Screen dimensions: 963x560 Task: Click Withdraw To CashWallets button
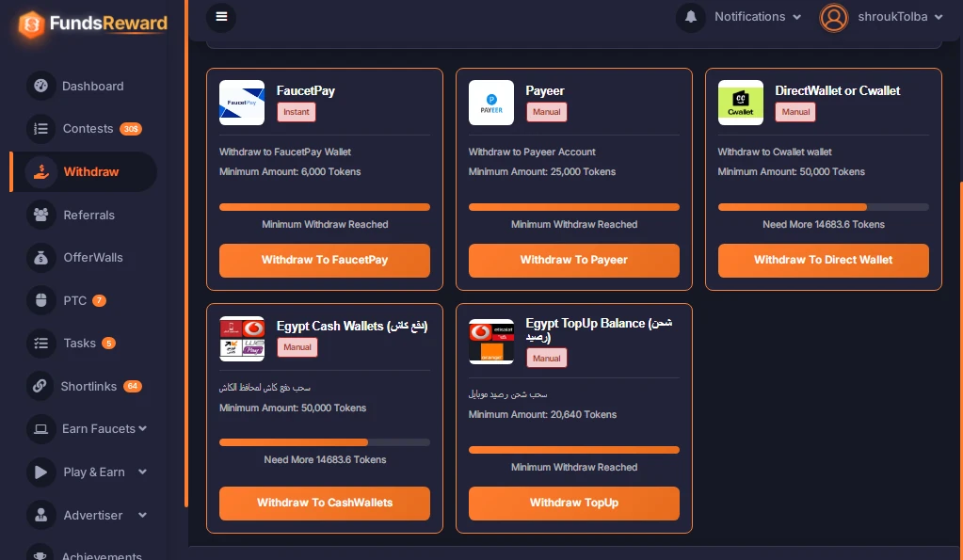point(324,503)
